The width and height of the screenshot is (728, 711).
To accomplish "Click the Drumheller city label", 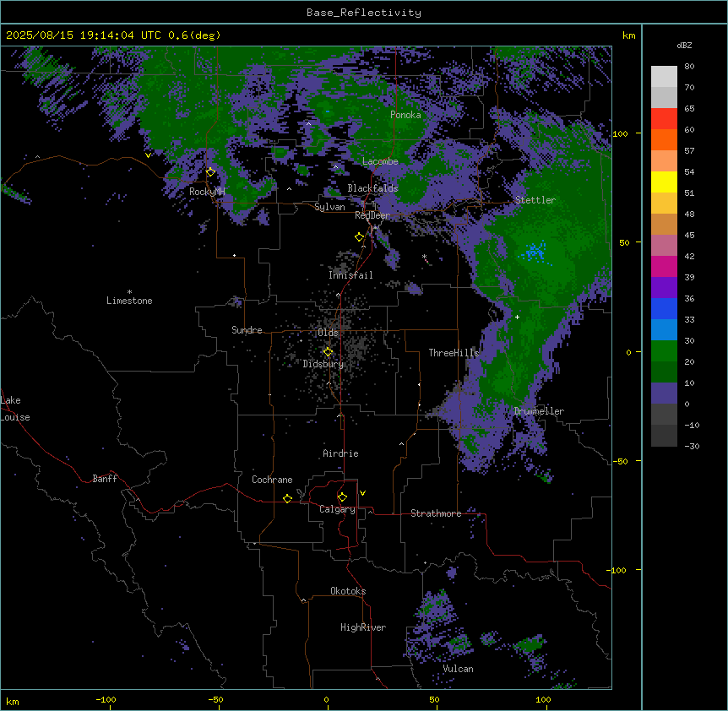I will tap(539, 411).
